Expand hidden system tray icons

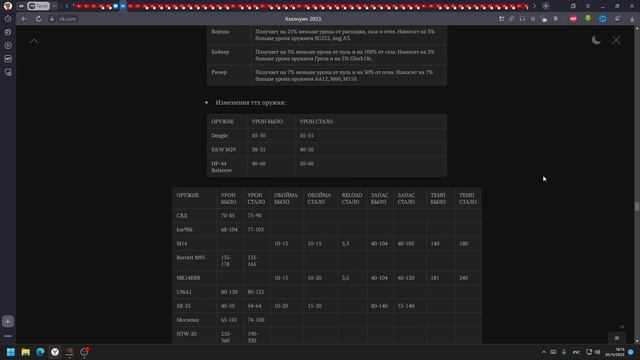[544, 352]
